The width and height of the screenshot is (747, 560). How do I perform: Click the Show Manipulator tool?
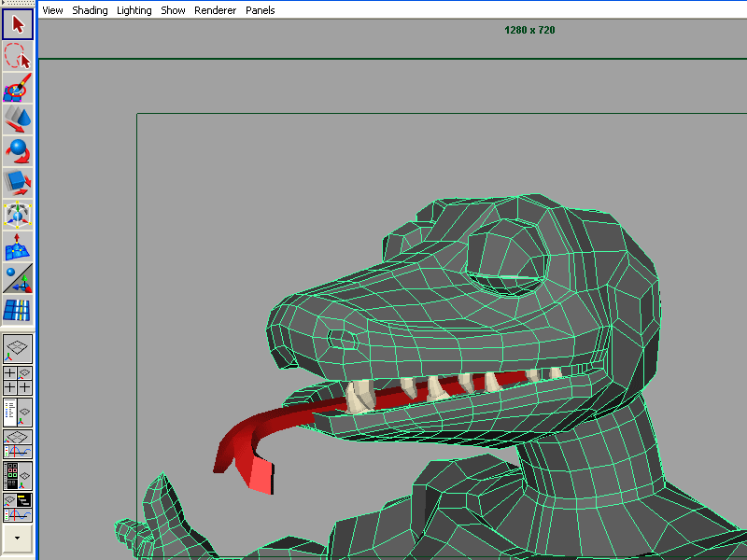pos(18,279)
